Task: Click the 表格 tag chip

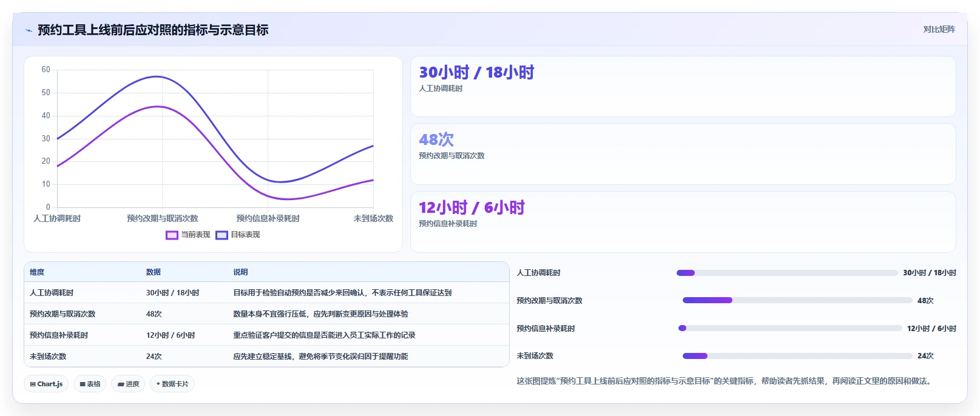Action: (90, 384)
